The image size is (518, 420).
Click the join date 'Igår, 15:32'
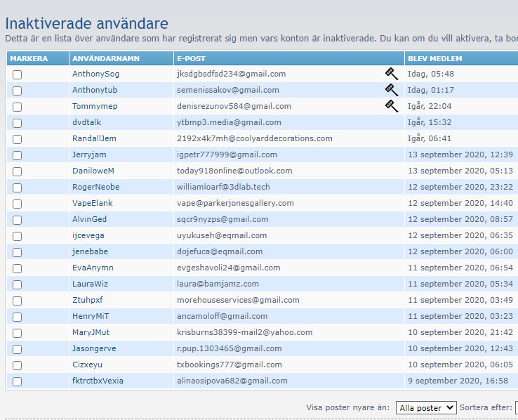(x=430, y=122)
